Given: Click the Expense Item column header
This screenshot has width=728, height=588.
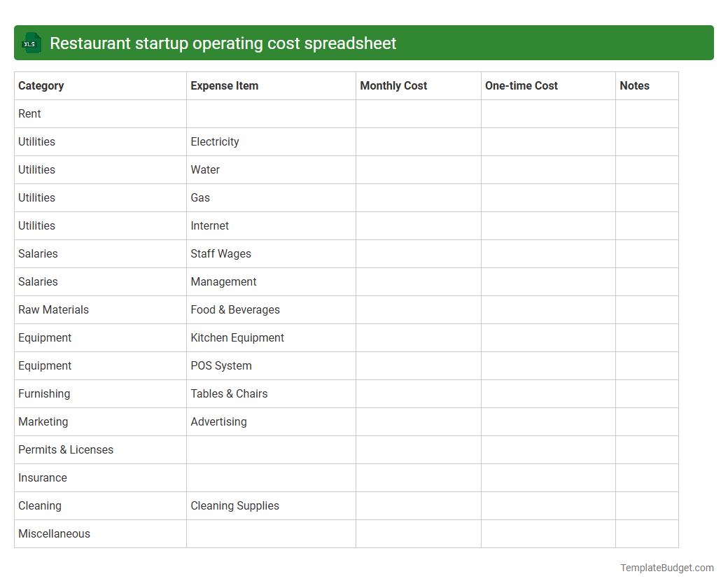Looking at the screenshot, I should pyautogui.click(x=225, y=85).
